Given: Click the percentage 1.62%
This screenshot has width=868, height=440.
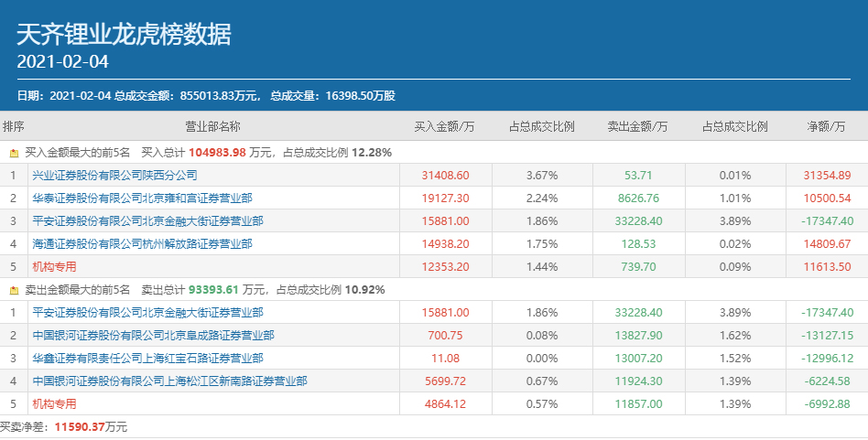Looking at the screenshot, I should [x=735, y=335].
